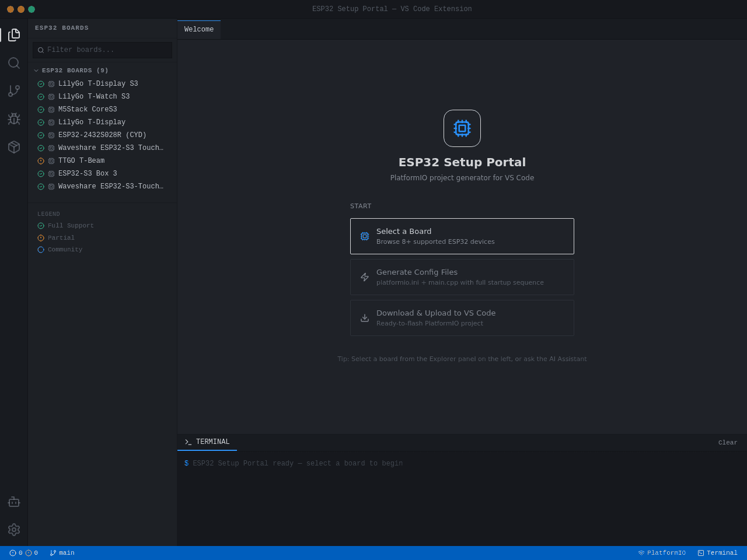
Task: Select the TERMINAL panel tab
Action: [207, 442]
